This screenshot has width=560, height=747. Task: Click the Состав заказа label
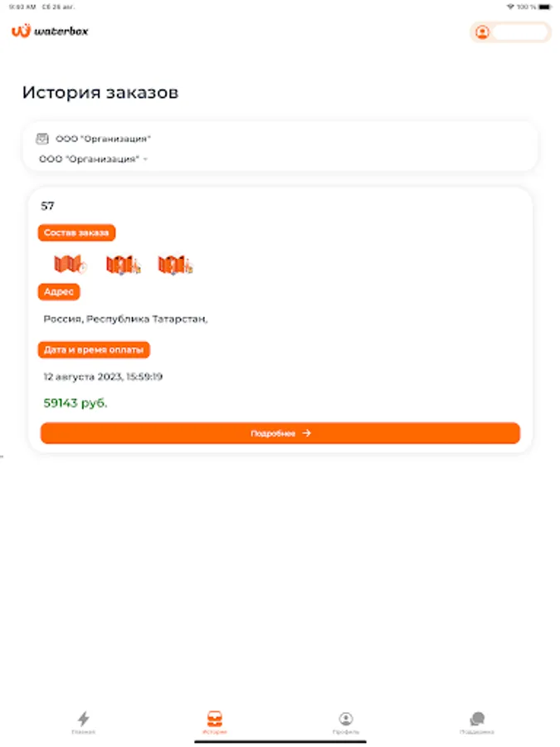click(x=76, y=233)
